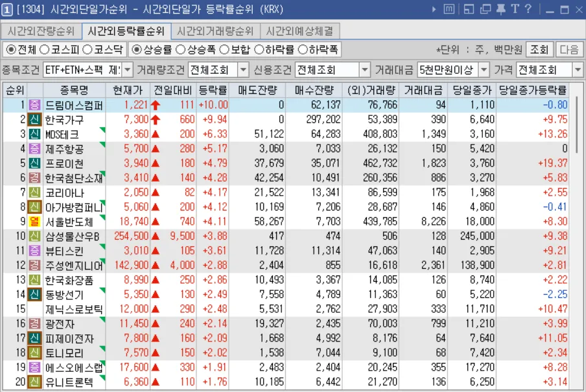Screen dimensions: 586x392
Task: Select stock name 유니트론텍
Action: [69, 382]
